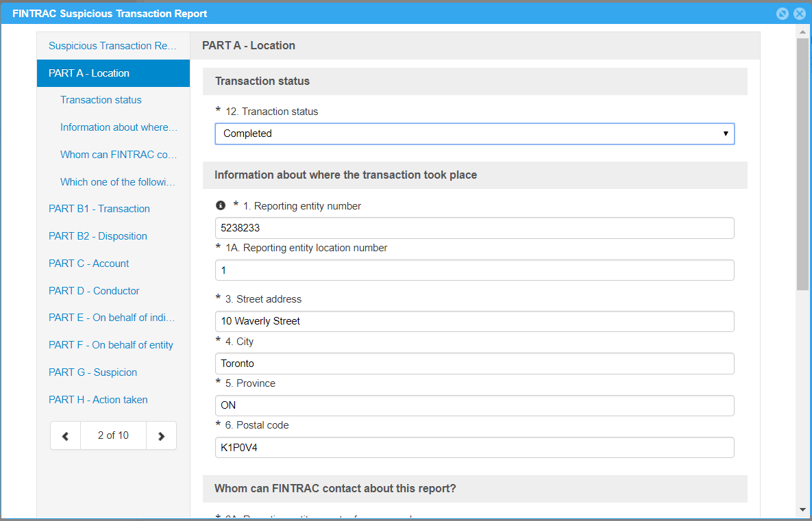The image size is (812, 521).
Task: Open PART E - On behalf of individual
Action: tap(112, 318)
